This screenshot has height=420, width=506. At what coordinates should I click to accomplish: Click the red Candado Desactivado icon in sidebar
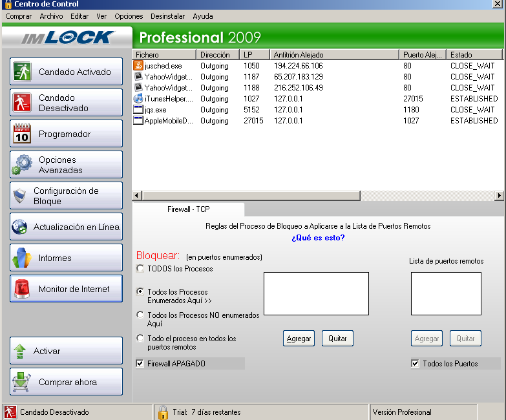pos(22,102)
